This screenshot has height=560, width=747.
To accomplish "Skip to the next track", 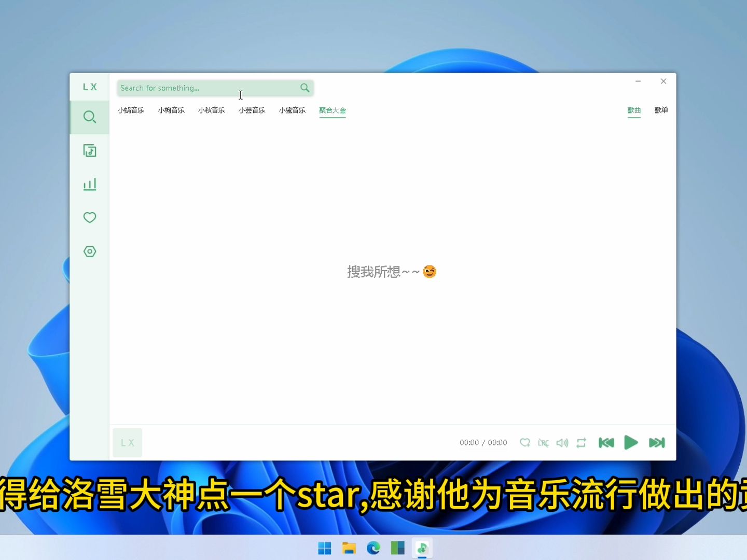I will tap(656, 442).
